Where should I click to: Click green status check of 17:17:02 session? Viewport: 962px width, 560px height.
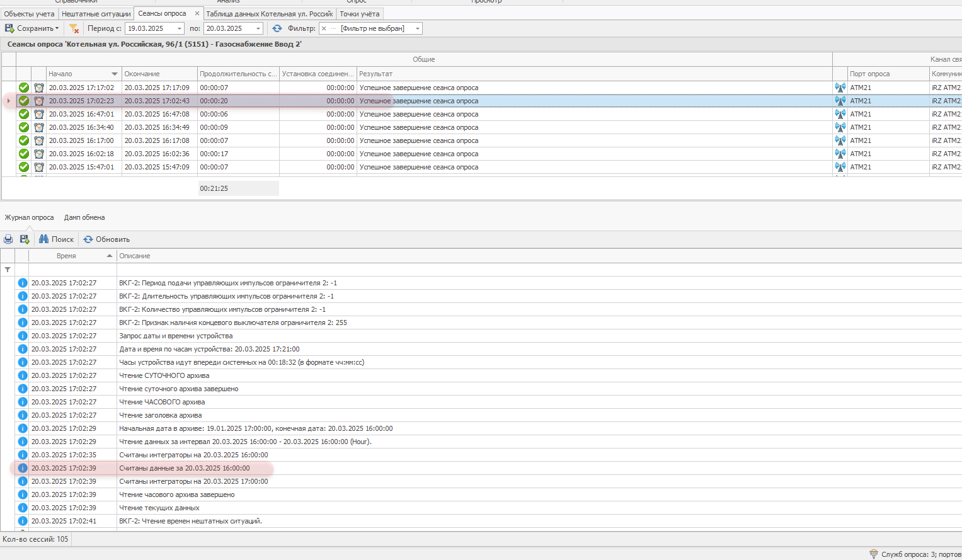pyautogui.click(x=24, y=88)
